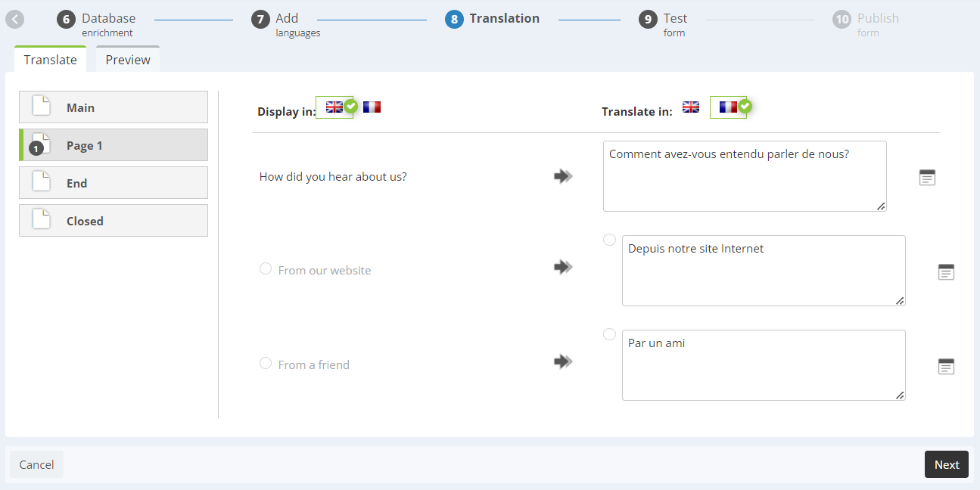Open the Closed page entry
The image size is (980, 490).
pyautogui.click(x=114, y=221)
